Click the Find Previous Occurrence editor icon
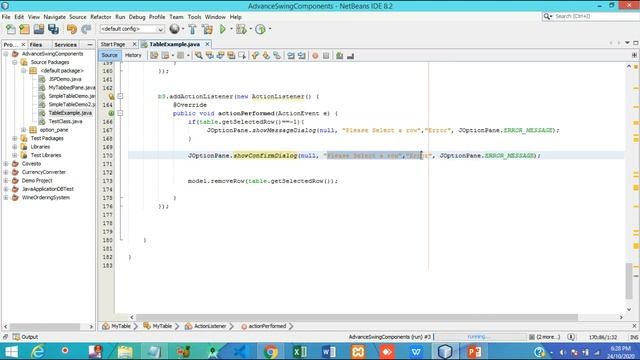 point(210,56)
